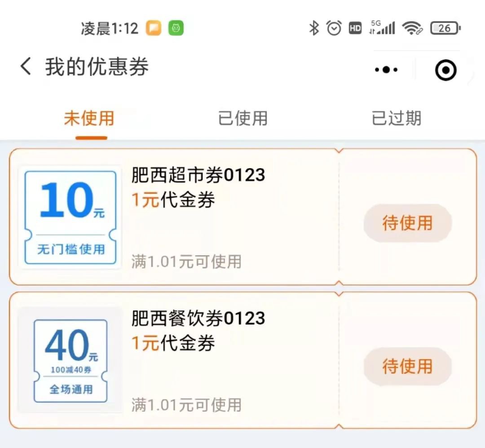Viewport: 485px width, 448px height.
Task: Tap the Bluetooth status icon
Action: 314,28
